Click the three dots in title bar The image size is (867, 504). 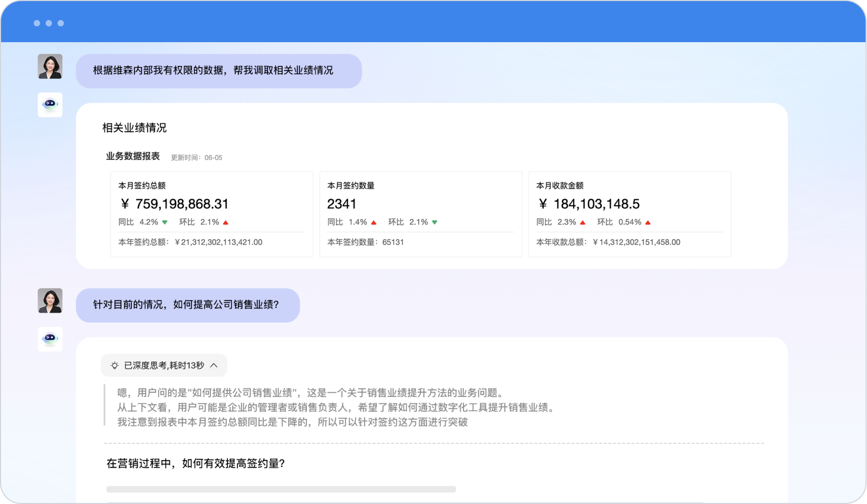(x=49, y=23)
